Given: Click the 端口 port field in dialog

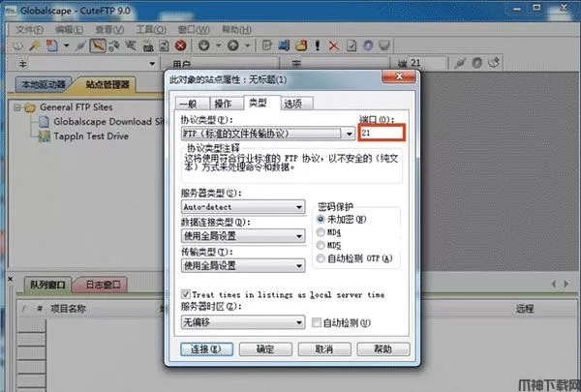Looking at the screenshot, I should (x=382, y=133).
